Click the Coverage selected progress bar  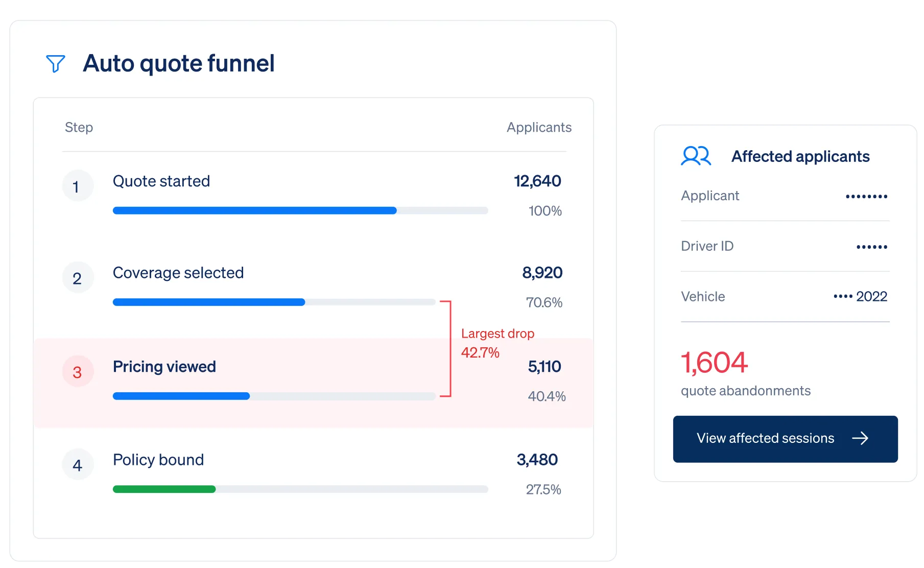click(274, 302)
